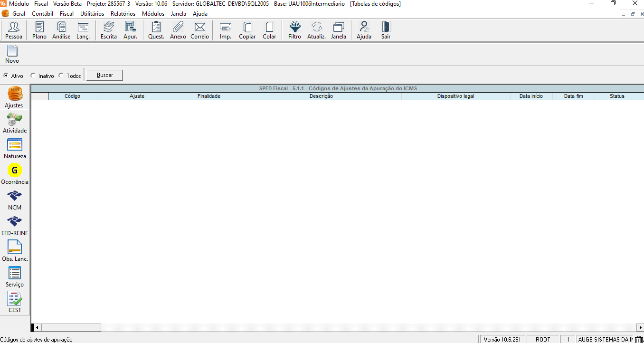Click the Buscar button
The image size is (644, 343).
(104, 75)
